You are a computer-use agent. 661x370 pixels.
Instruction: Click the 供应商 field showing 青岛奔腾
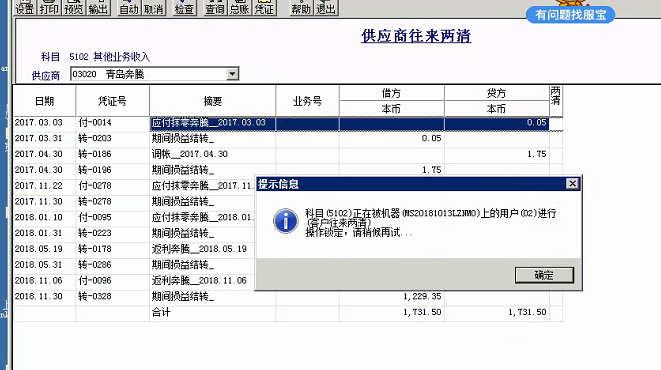point(154,74)
